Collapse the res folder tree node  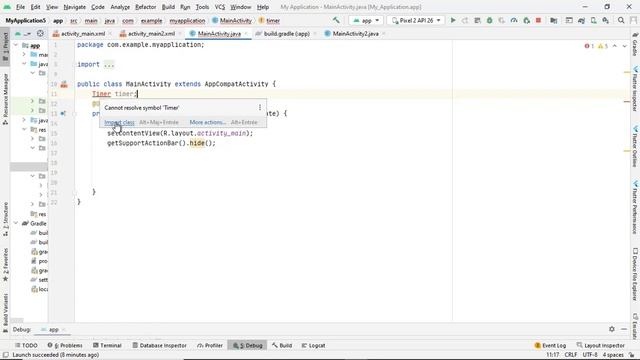click(24, 129)
